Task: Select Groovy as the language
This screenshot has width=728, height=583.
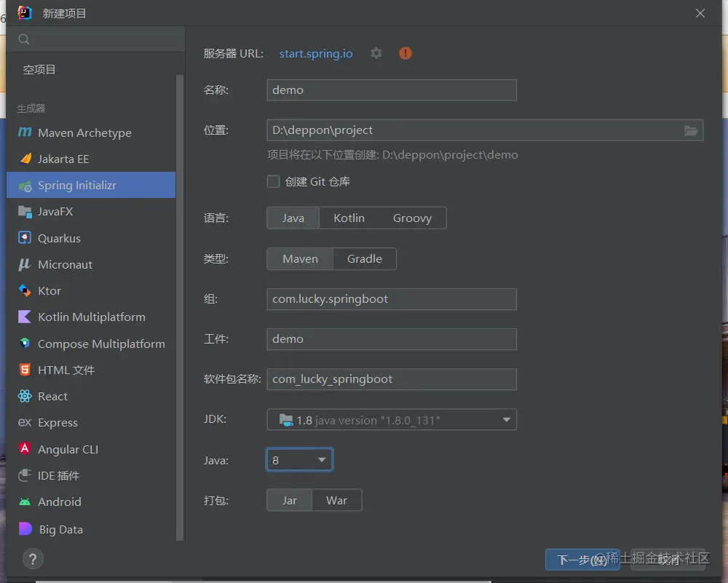Action: 412,218
